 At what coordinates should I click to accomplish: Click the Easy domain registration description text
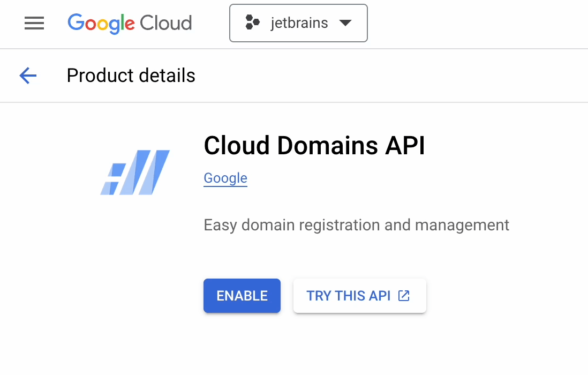(x=356, y=224)
